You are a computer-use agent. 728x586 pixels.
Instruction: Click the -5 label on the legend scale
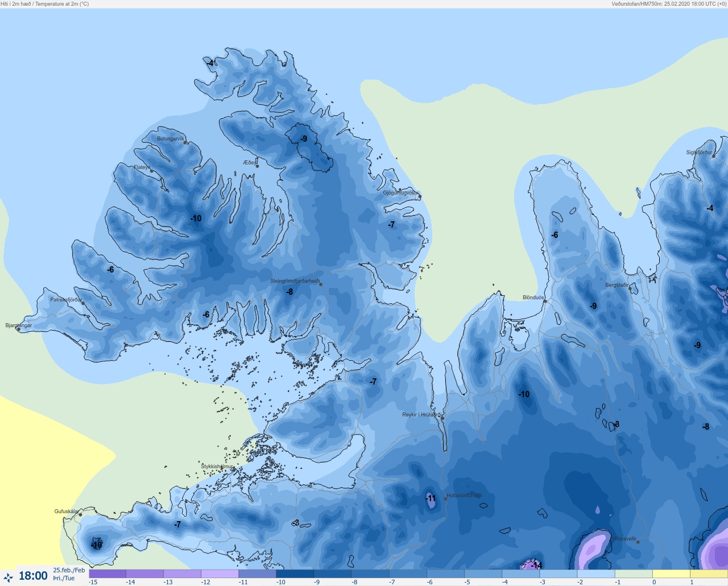coord(467,582)
